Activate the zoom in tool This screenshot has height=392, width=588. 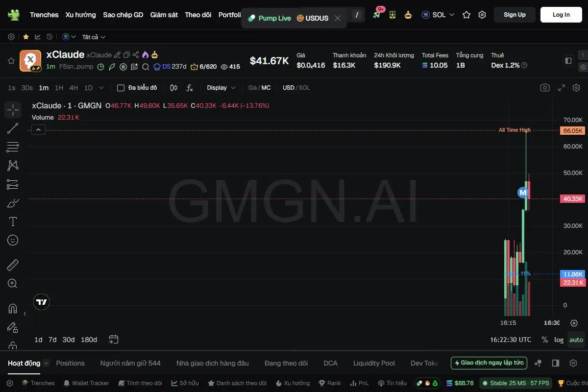click(x=13, y=284)
